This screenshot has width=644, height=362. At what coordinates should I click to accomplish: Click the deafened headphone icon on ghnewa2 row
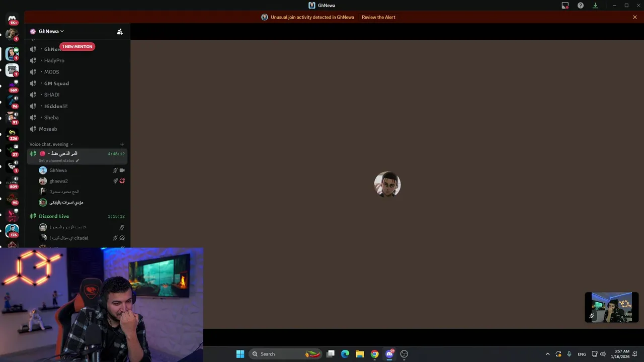pyautogui.click(x=122, y=181)
